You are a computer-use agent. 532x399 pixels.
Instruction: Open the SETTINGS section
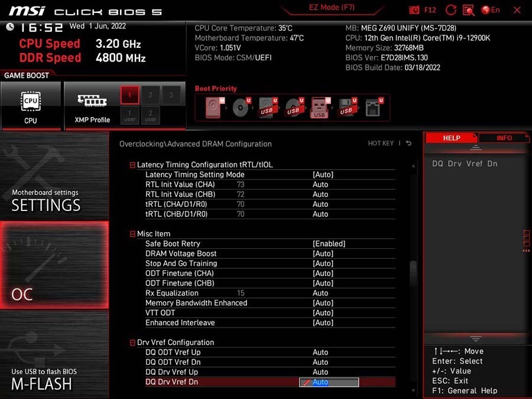tap(54, 176)
